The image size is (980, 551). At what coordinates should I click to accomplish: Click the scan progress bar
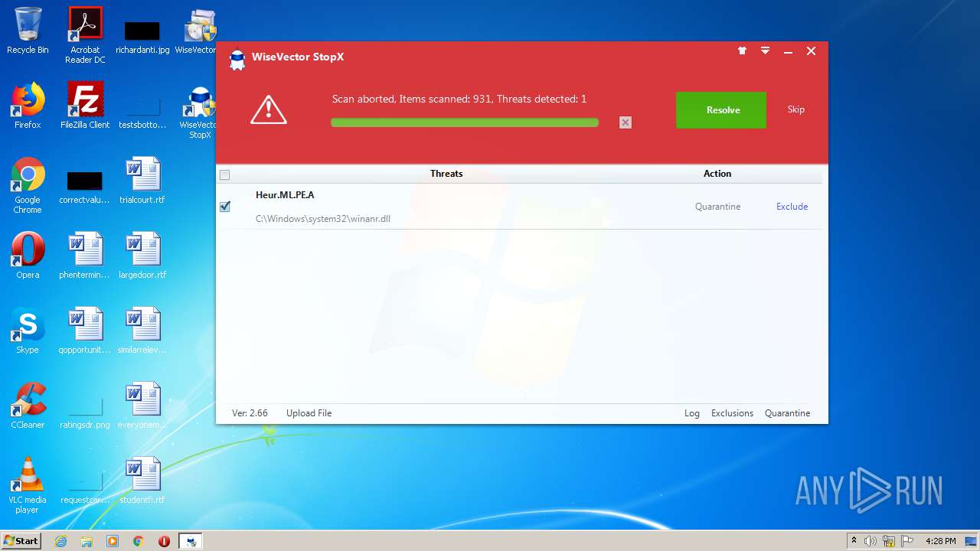[465, 122]
